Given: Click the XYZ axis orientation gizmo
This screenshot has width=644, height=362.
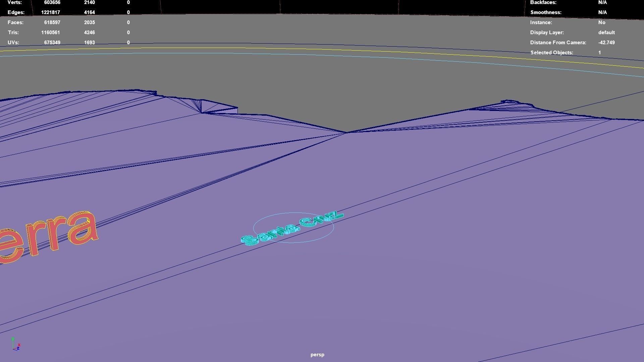Looking at the screenshot, I should coord(16,344).
